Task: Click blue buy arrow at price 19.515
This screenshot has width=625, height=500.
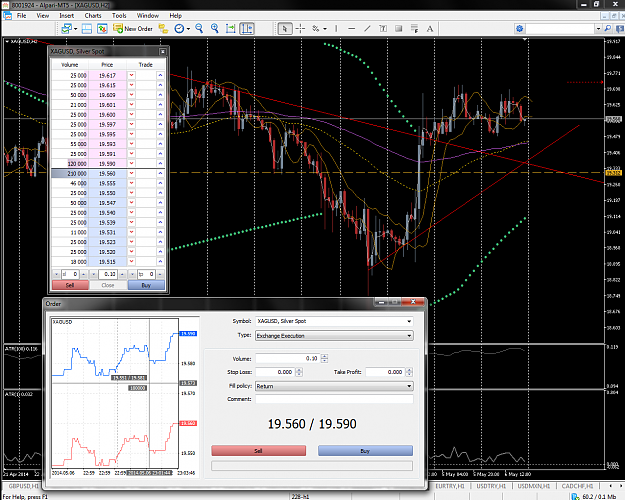Action: (x=160, y=262)
